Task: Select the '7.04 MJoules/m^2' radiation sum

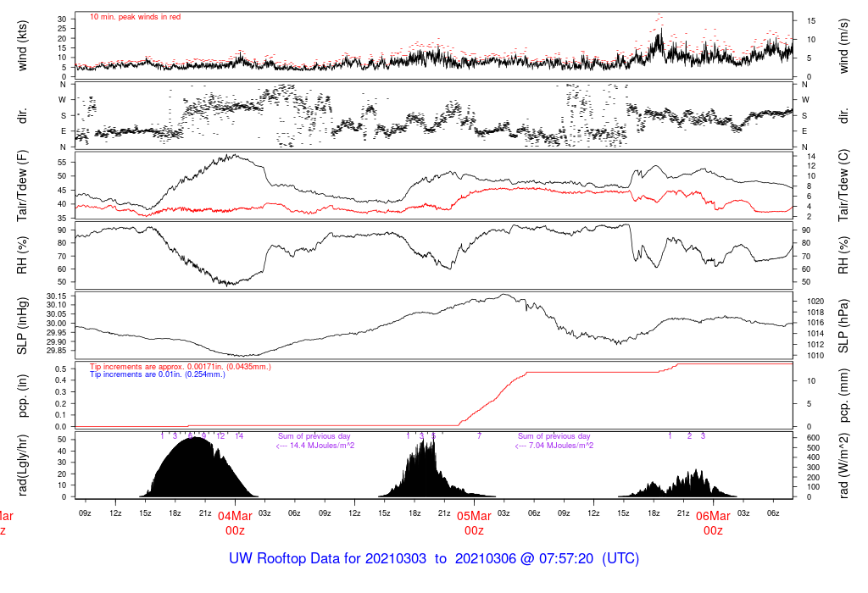Action: tap(561, 446)
